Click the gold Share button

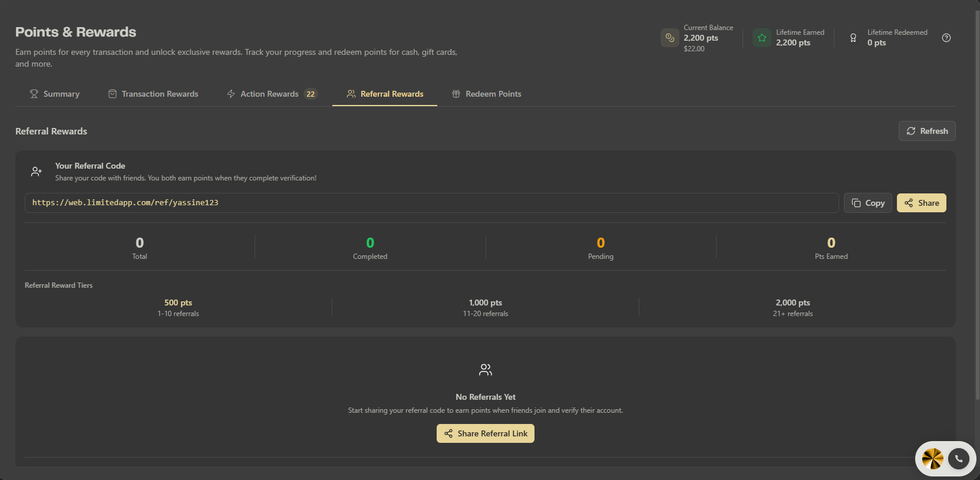tap(922, 203)
